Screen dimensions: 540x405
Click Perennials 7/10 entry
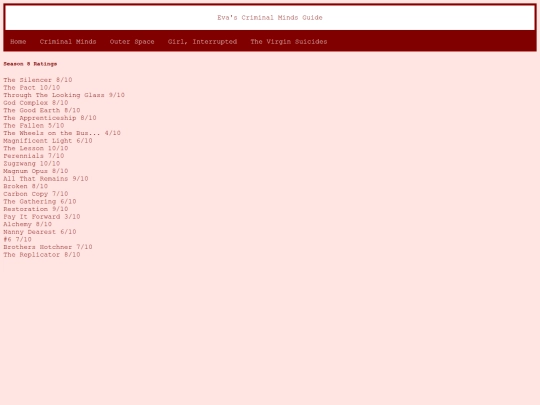(x=34, y=156)
